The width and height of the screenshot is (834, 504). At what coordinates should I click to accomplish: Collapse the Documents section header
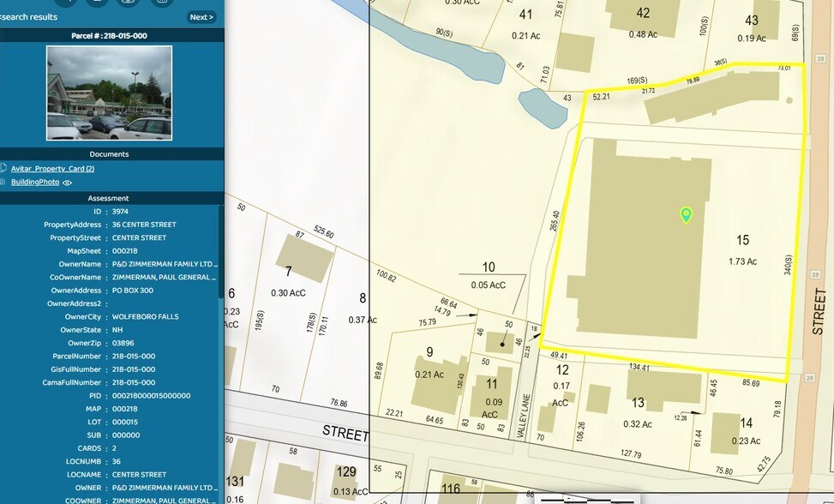pos(109,154)
